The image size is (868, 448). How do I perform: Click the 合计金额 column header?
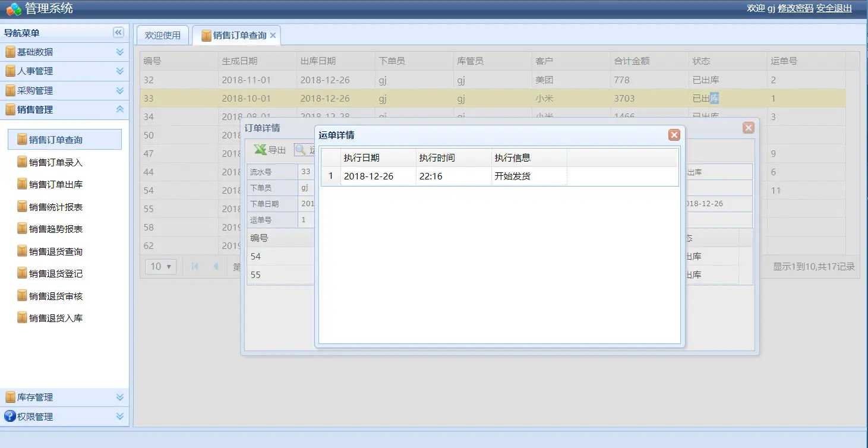click(649, 61)
